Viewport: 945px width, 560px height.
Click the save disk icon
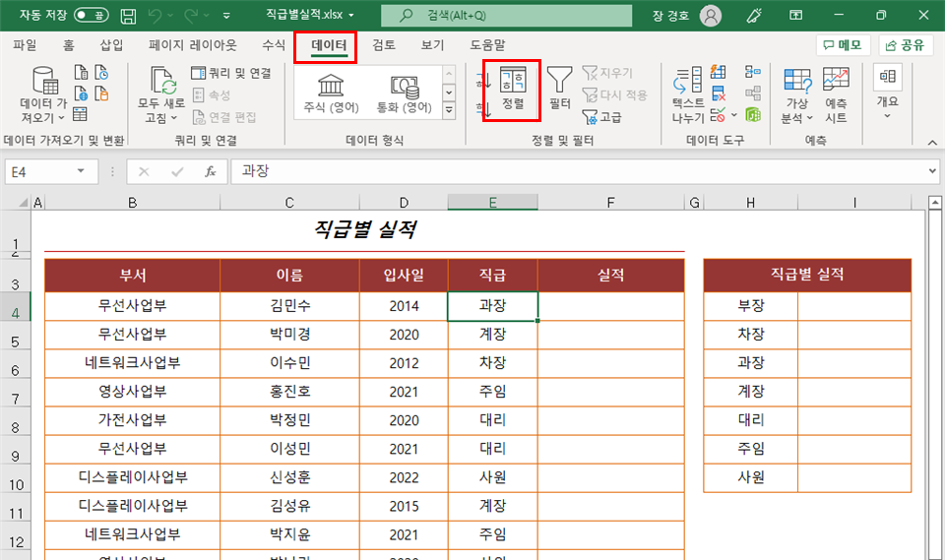[x=128, y=16]
